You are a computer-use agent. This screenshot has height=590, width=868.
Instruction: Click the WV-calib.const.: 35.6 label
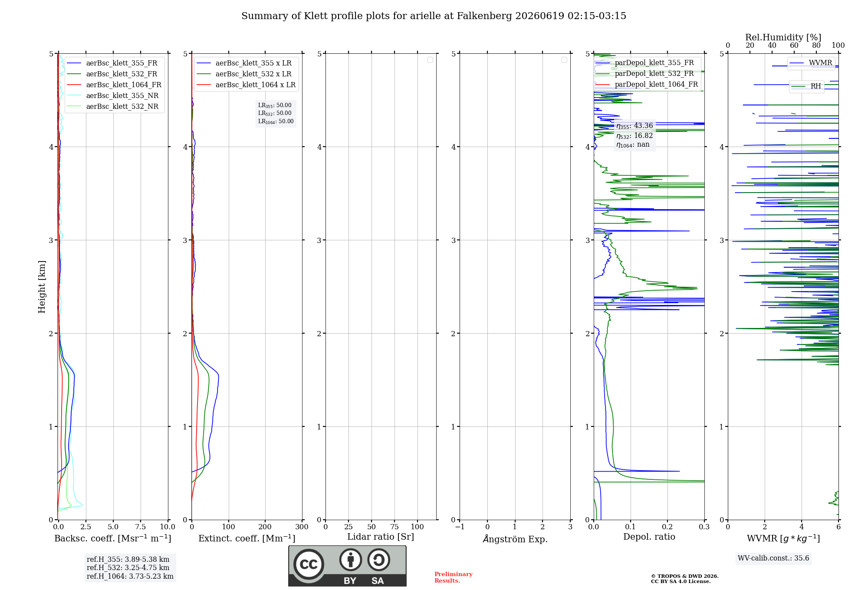point(773,558)
